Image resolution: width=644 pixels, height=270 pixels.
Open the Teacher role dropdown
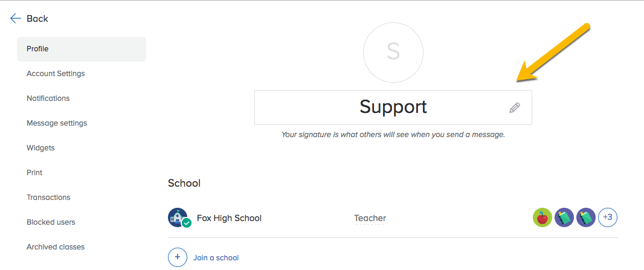click(370, 218)
